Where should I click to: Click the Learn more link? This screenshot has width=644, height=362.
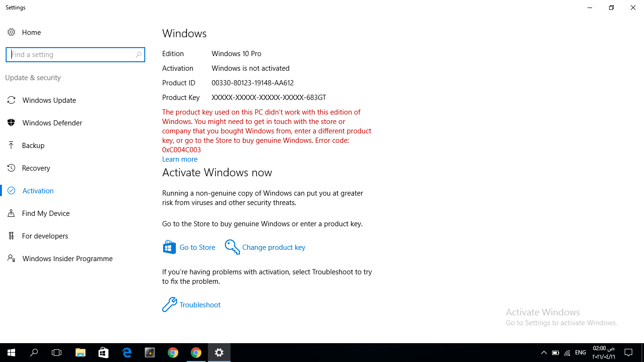(180, 159)
